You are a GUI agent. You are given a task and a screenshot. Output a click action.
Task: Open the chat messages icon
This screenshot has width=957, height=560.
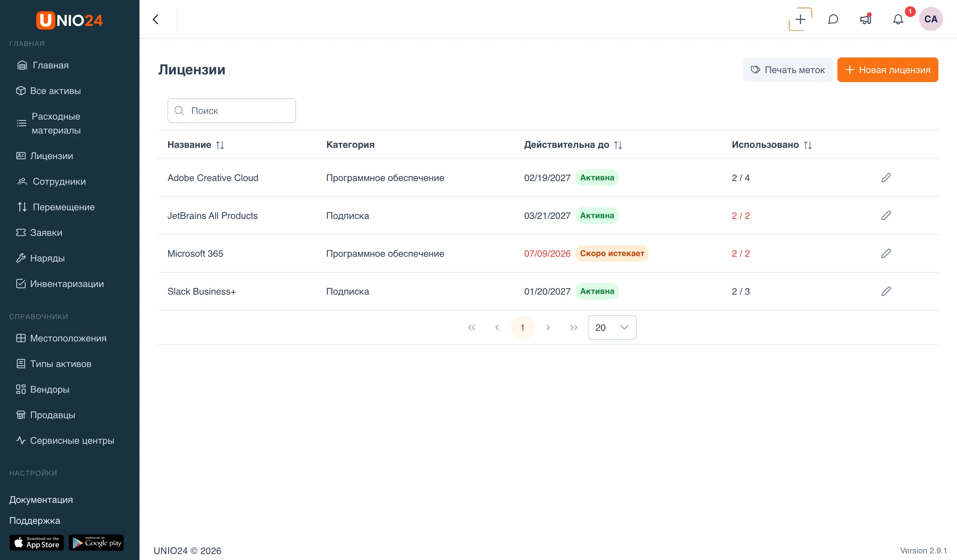[x=833, y=19]
